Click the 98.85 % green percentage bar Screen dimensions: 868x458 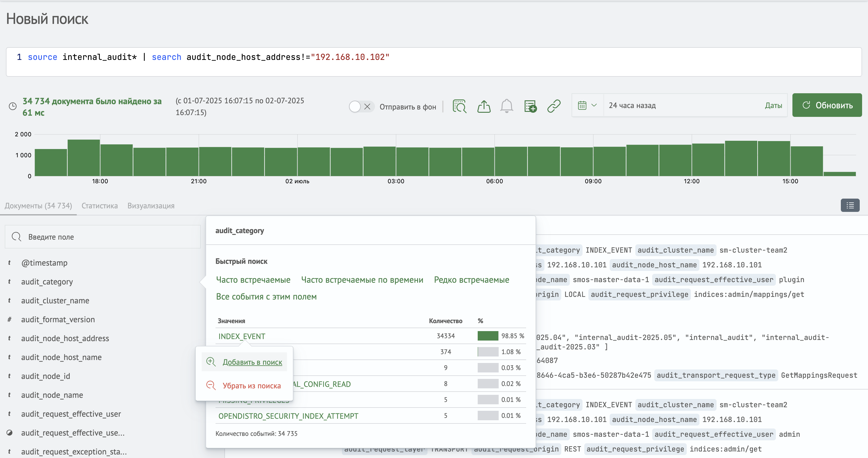[x=487, y=336]
